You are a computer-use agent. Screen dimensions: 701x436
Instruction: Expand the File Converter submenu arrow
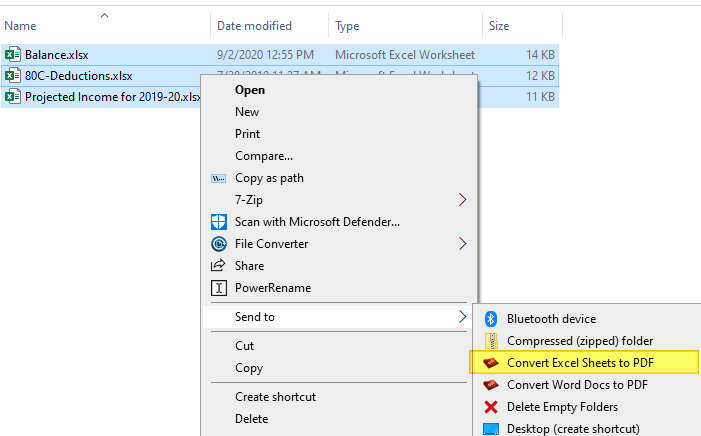click(x=463, y=244)
